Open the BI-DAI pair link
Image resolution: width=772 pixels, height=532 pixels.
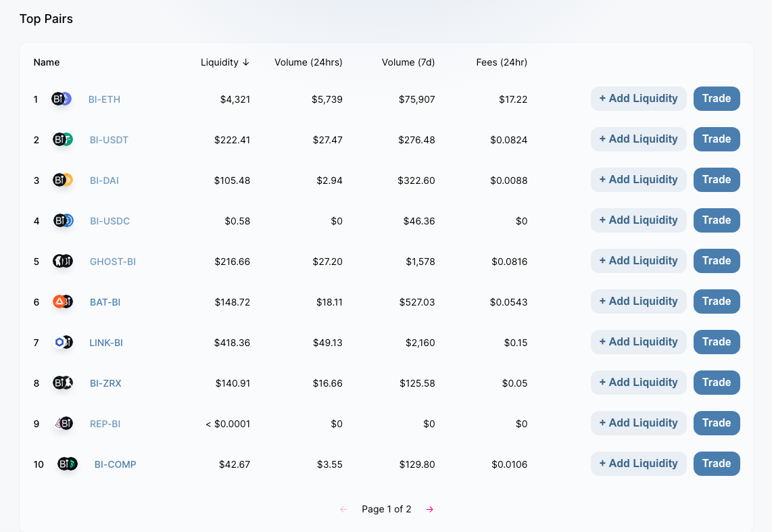(x=104, y=180)
